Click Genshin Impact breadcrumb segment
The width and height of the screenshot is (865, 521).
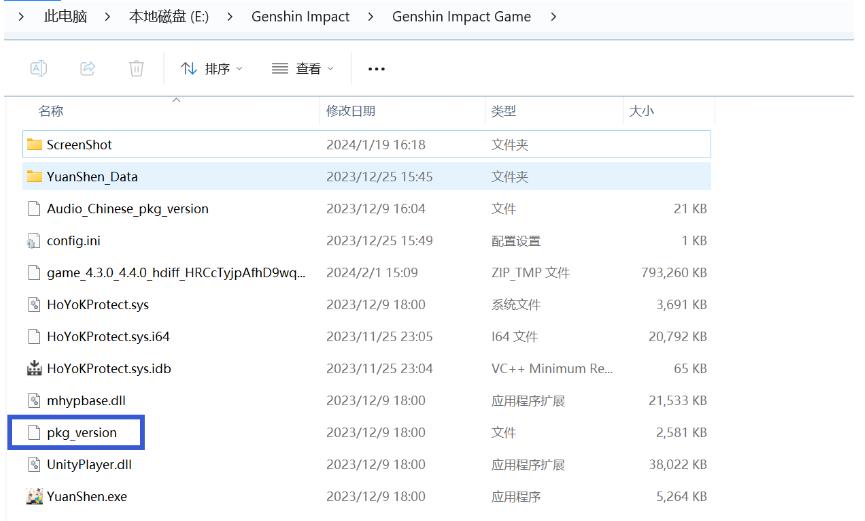click(301, 17)
